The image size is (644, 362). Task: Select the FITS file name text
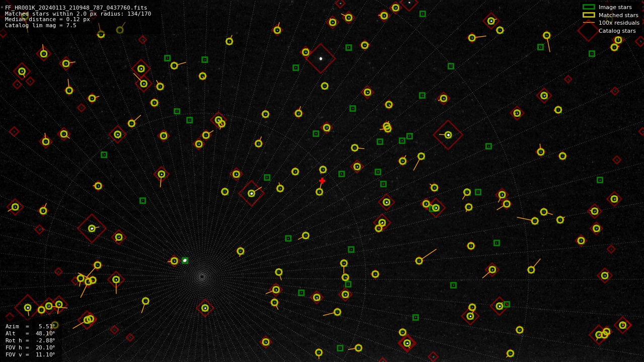76,8
